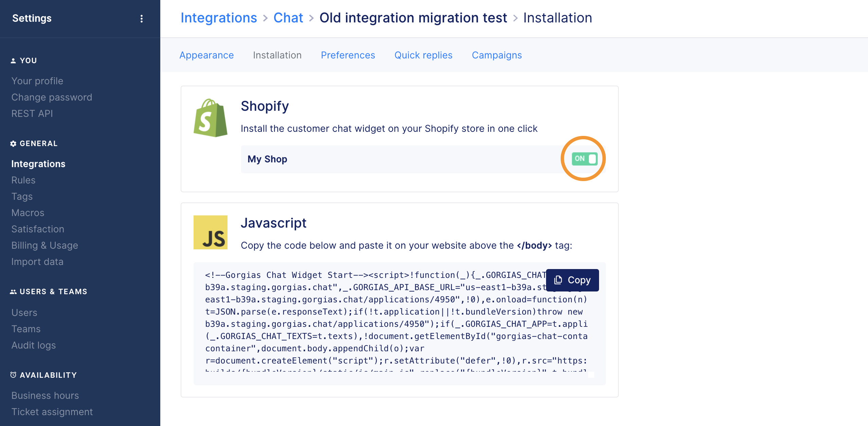Open Business hours settings
Screen dimensions: 868x426
click(x=45, y=396)
